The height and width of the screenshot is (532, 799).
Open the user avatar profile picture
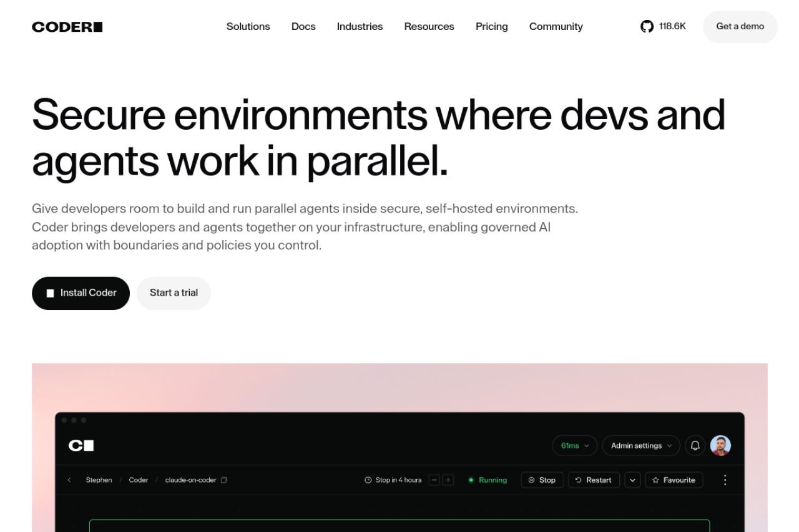point(720,445)
